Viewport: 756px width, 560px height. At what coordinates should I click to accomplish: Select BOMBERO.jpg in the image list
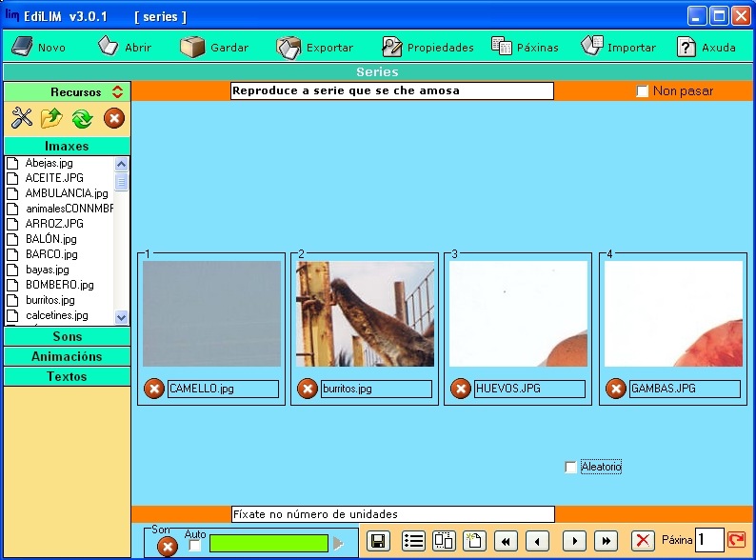pyautogui.click(x=59, y=285)
